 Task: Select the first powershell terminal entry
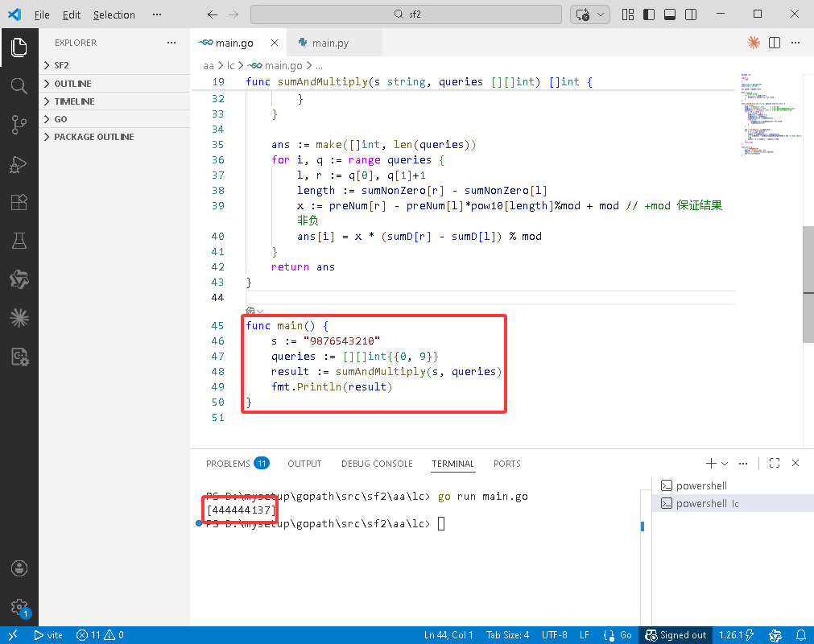733,485
